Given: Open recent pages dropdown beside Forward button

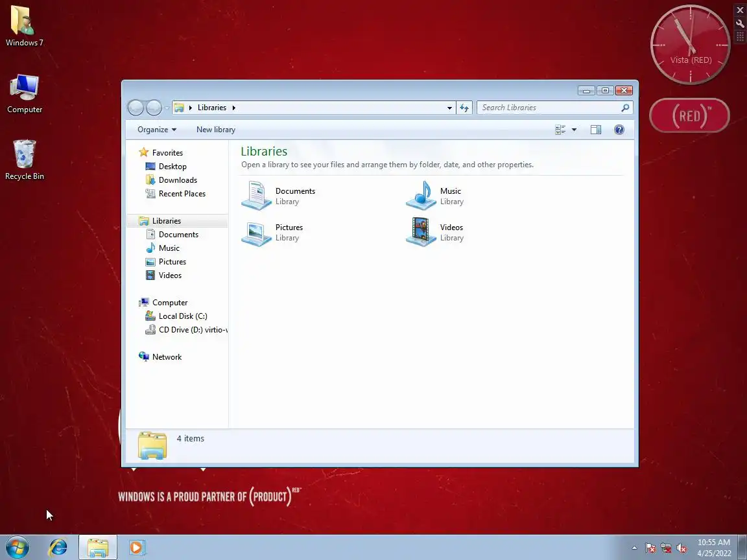Looking at the screenshot, I should click(x=167, y=108).
